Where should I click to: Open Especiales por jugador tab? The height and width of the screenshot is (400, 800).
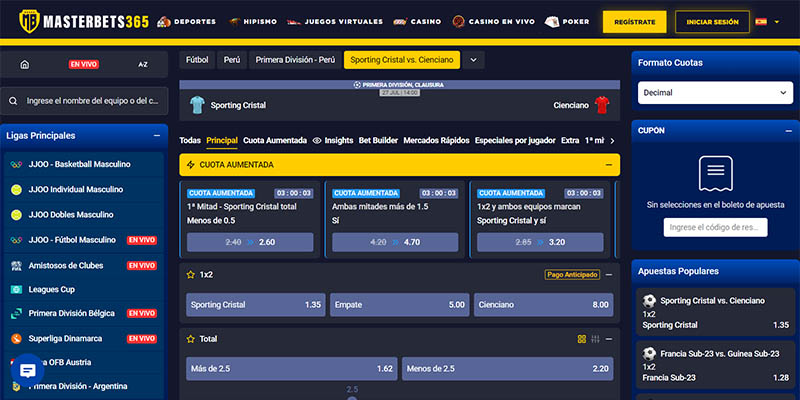(x=515, y=140)
